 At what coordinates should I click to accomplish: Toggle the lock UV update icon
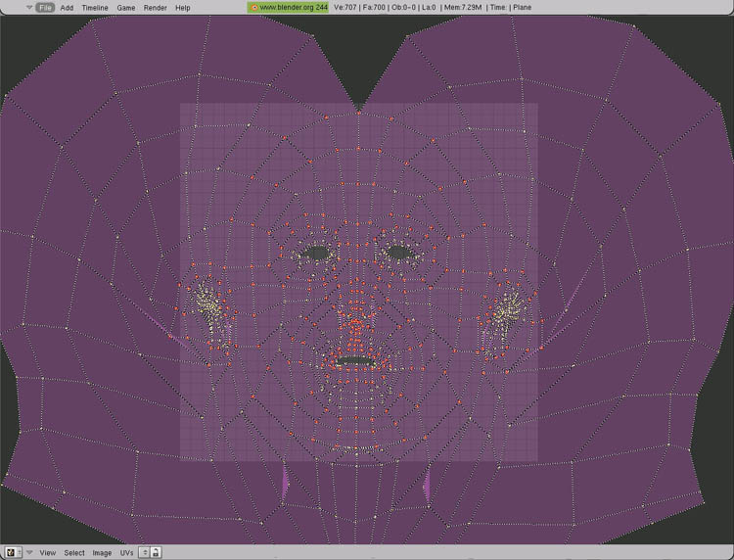click(x=157, y=553)
